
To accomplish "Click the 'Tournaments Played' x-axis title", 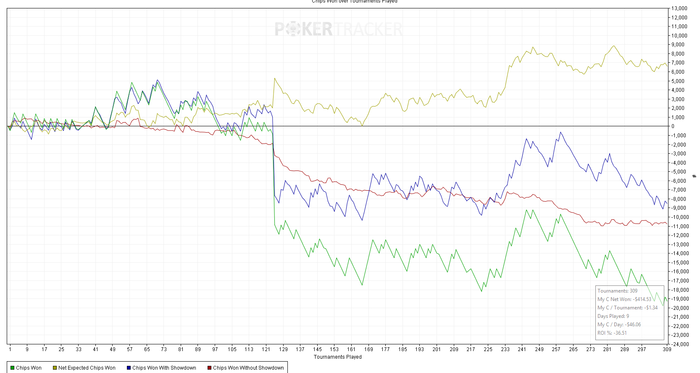I will [338, 357].
